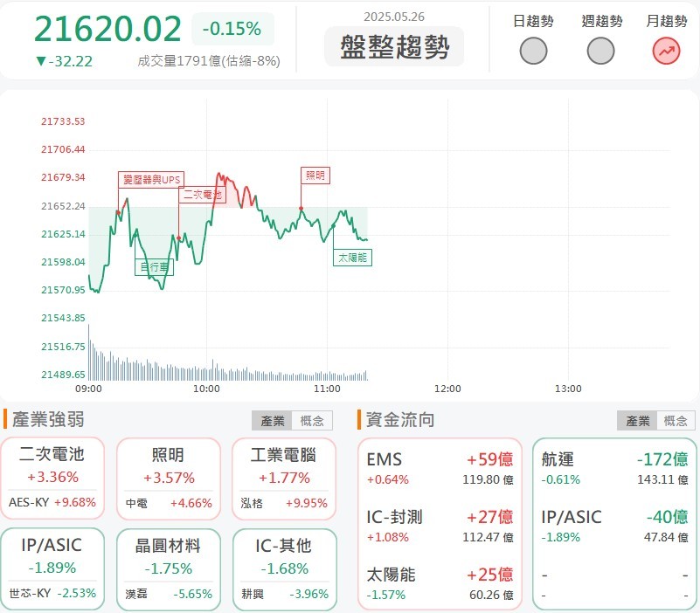The width and height of the screenshot is (700, 613).
Task: Open the IP/ASIC weak sector card
Action: pyautogui.click(x=53, y=568)
